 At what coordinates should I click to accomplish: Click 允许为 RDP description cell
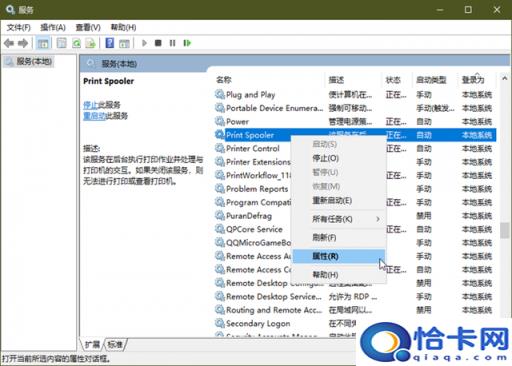pyautogui.click(x=353, y=296)
